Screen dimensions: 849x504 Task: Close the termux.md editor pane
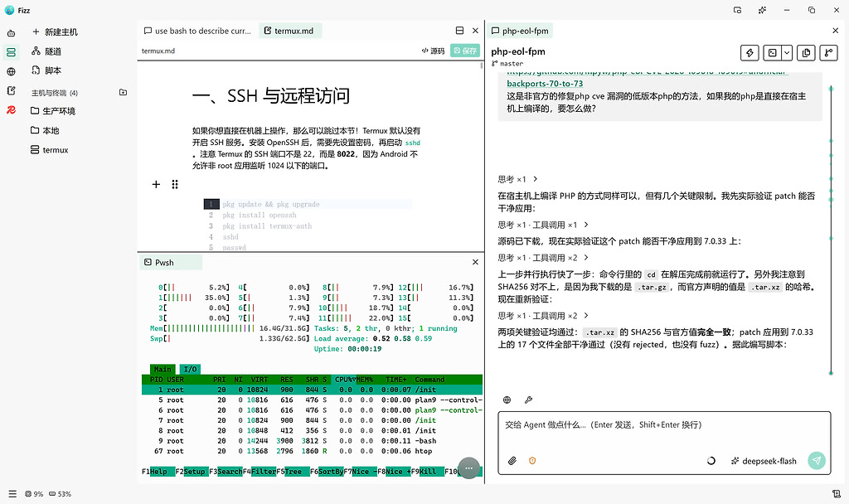[x=475, y=31]
